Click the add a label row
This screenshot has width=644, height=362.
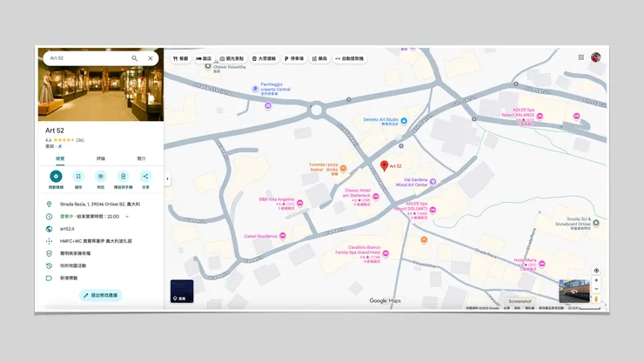pyautogui.click(x=101, y=278)
